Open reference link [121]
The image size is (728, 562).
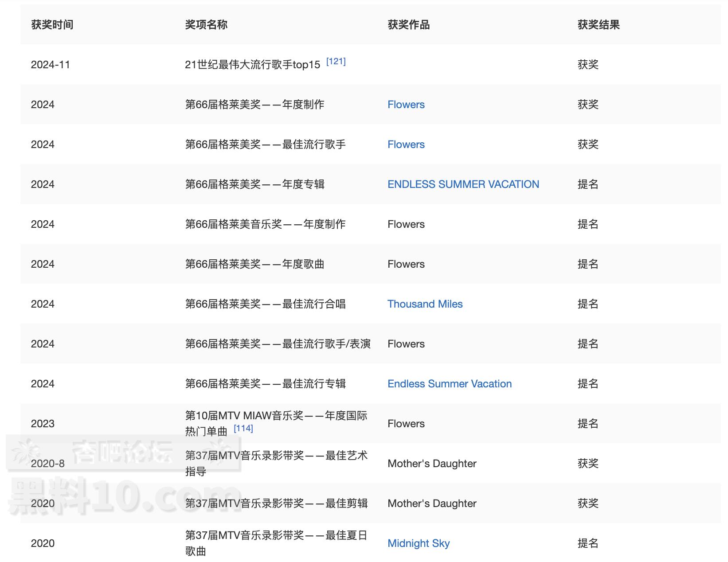pos(336,62)
